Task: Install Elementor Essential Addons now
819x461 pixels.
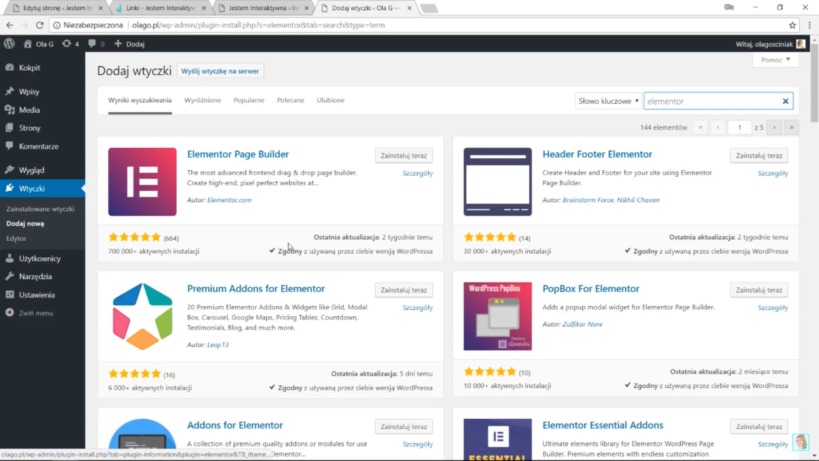Action: (x=759, y=427)
